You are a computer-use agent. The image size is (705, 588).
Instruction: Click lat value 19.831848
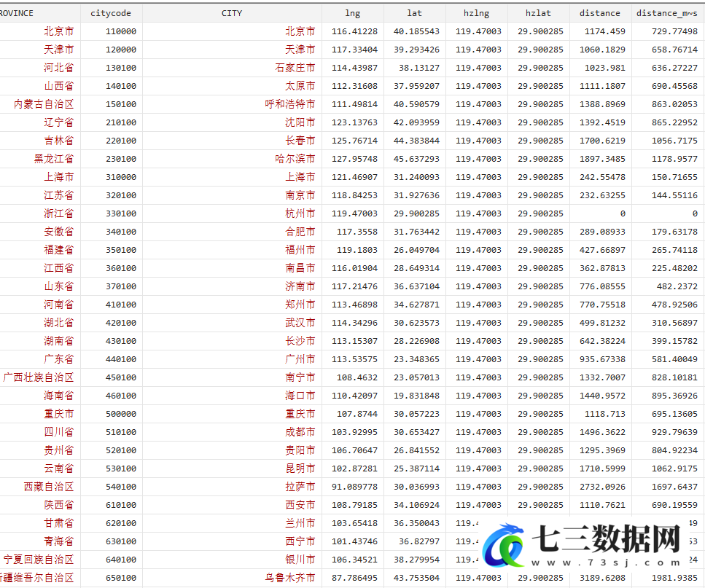(417, 396)
